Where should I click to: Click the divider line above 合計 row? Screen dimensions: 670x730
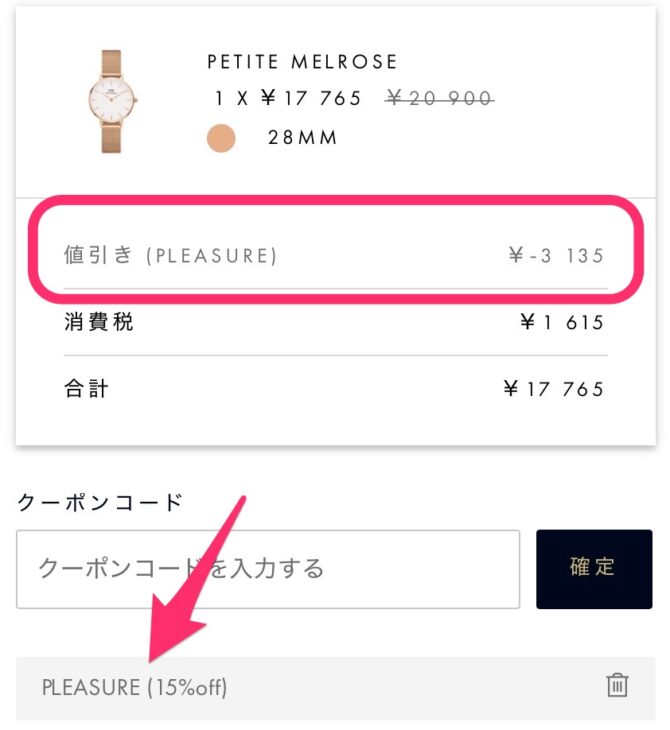[x=335, y=355]
